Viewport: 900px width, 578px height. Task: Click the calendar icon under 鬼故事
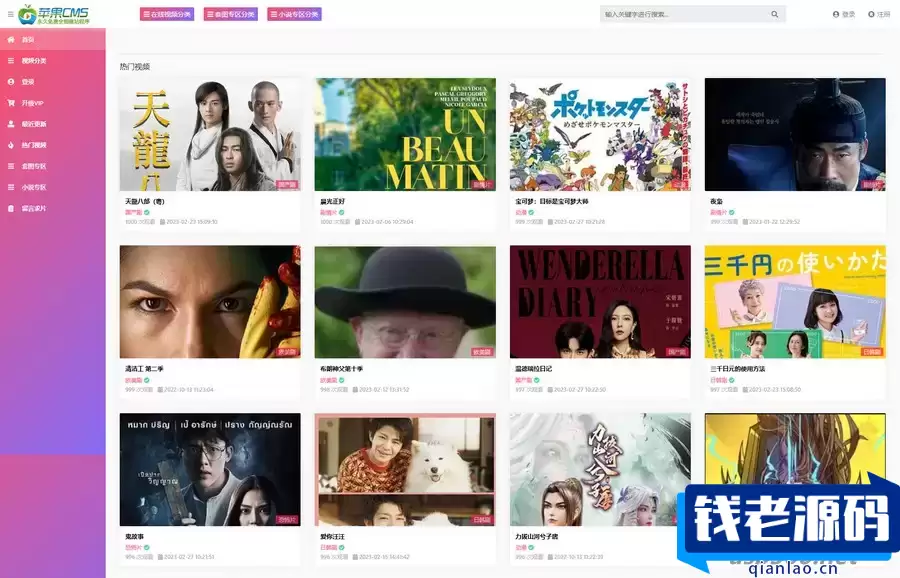(x=160, y=557)
